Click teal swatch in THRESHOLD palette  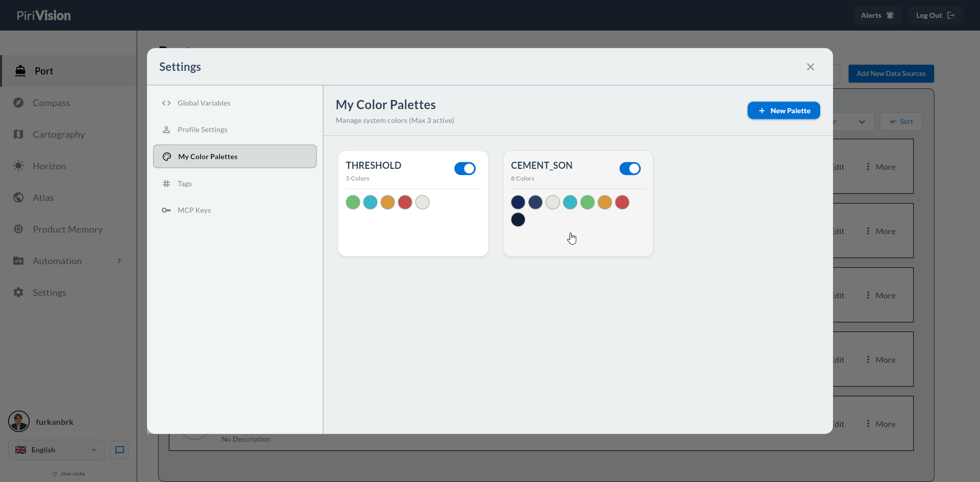pyautogui.click(x=371, y=202)
